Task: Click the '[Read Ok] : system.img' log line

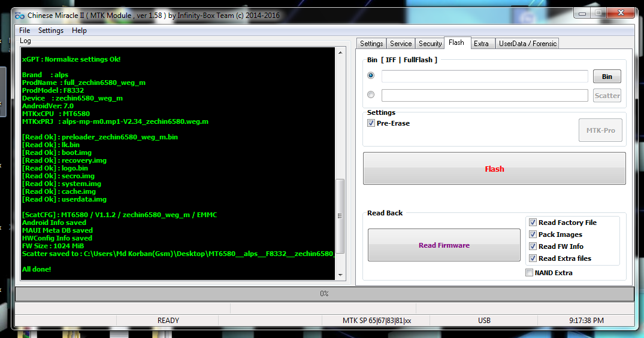Action: 62,184
